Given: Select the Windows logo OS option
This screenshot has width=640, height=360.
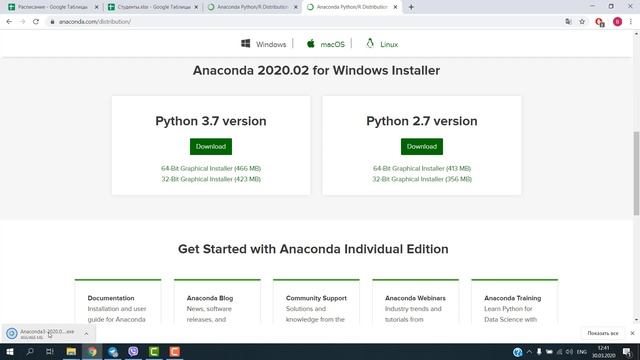Looking at the screenshot, I should pos(246,44).
